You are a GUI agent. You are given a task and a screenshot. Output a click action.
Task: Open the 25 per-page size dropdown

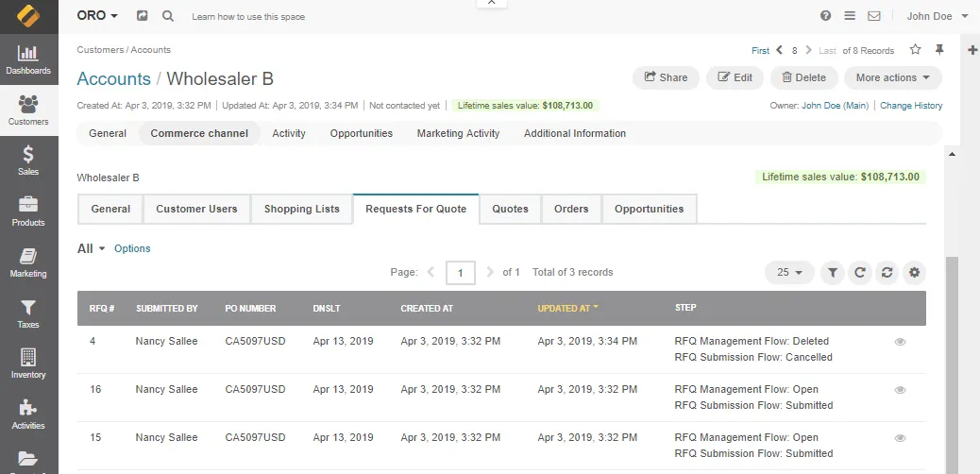788,273
